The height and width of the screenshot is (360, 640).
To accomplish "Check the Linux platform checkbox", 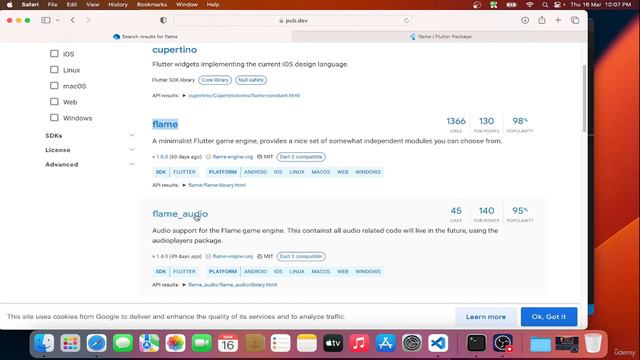I will point(54,70).
